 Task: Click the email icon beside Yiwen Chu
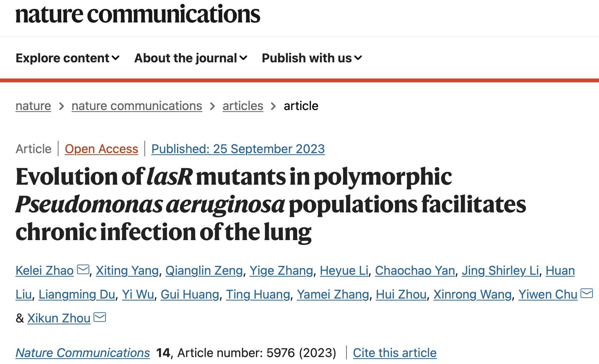[586, 294]
